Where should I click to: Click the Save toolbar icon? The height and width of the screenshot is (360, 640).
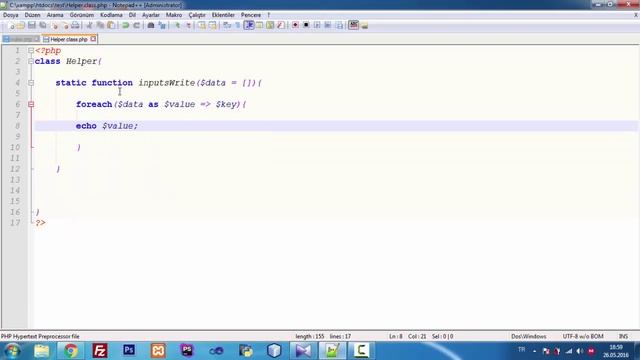tap(31, 25)
